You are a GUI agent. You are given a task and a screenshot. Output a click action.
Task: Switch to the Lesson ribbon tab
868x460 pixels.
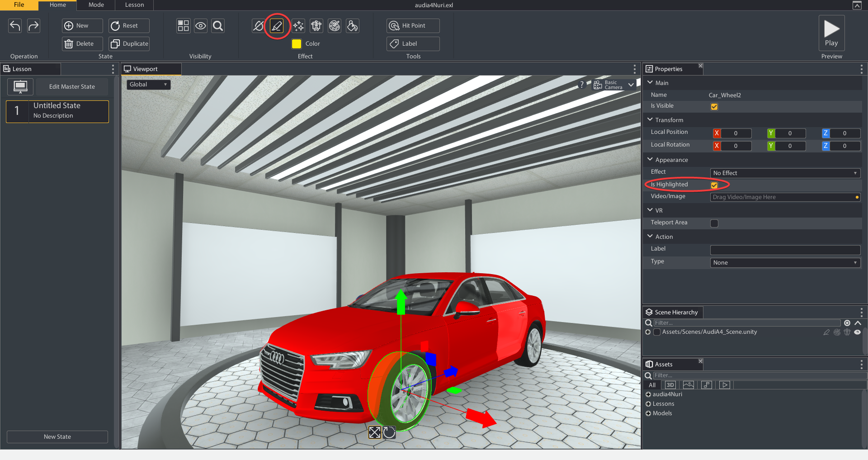135,5
